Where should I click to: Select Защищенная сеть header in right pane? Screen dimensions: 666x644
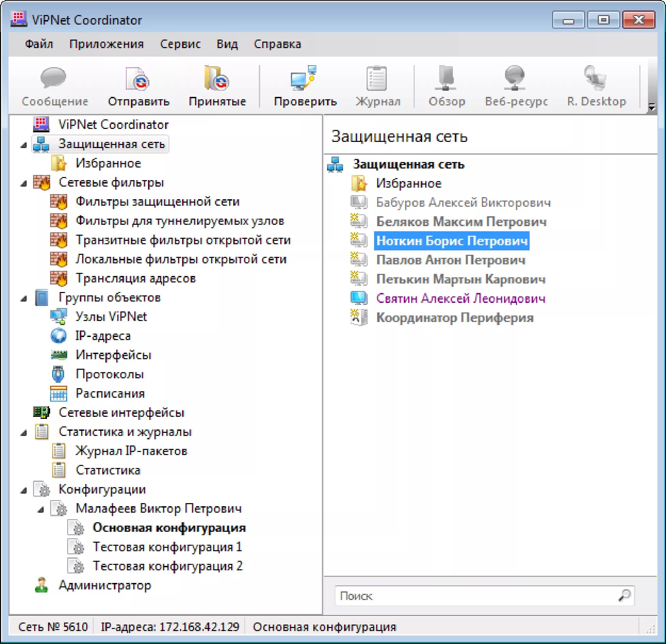pyautogui.click(x=408, y=164)
